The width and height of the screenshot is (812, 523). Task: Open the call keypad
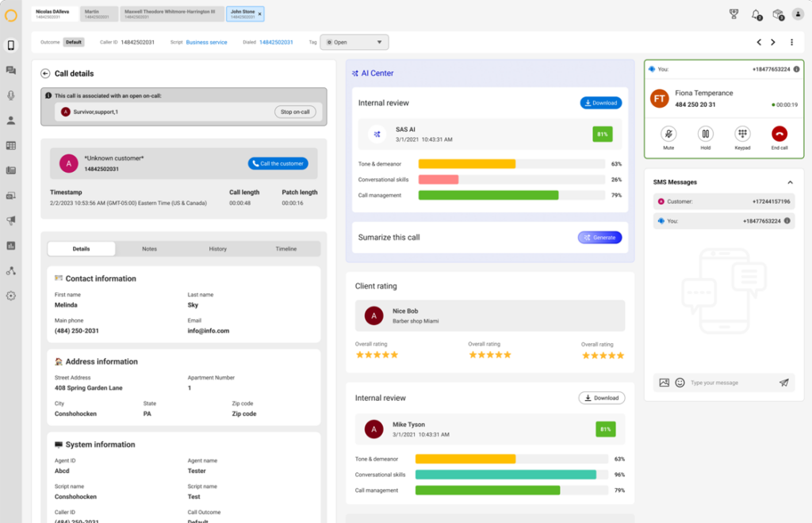pyautogui.click(x=742, y=134)
